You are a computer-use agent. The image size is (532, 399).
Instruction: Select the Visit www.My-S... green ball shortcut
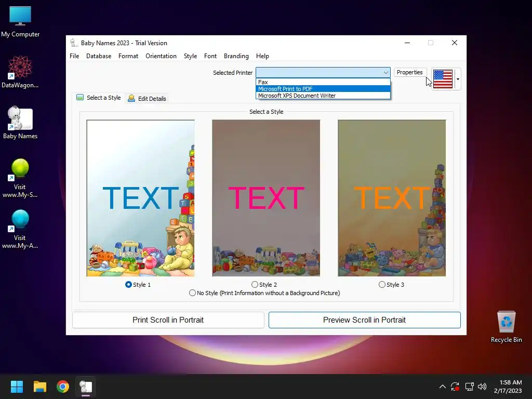coord(20,178)
